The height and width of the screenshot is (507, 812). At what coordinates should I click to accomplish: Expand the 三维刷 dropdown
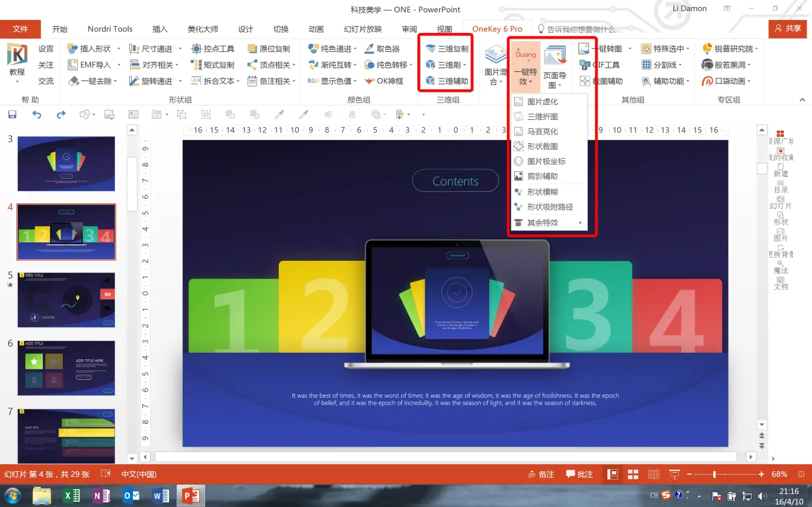click(x=464, y=65)
